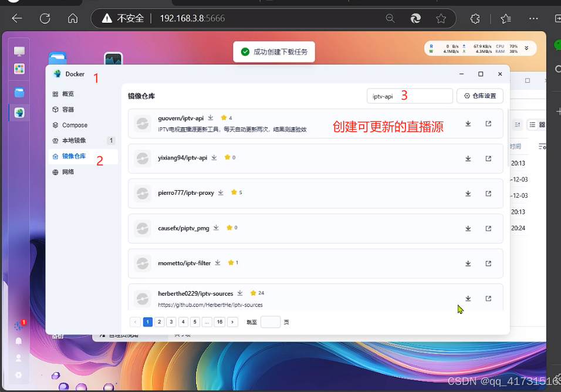Image resolution: width=561 pixels, height=392 pixels.
Task: Open browser favorites list icon
Action: pyautogui.click(x=505, y=18)
